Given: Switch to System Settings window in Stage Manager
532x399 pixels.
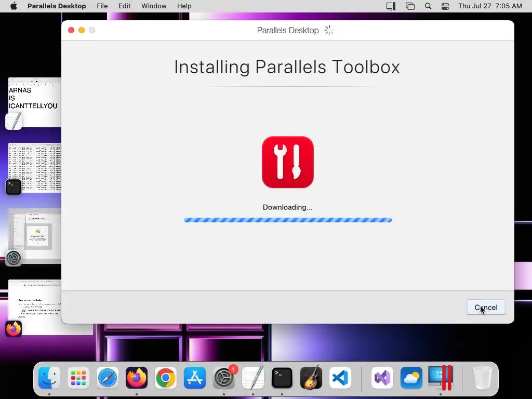Looking at the screenshot, I should pos(35,236).
